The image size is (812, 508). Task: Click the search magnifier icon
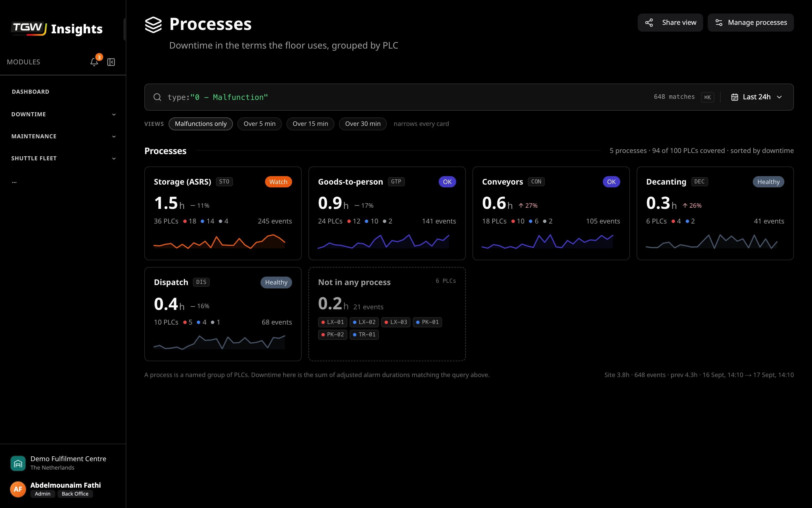157,97
